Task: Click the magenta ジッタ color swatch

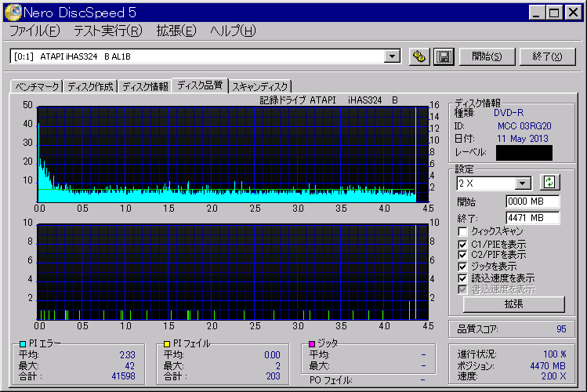Action: point(312,343)
